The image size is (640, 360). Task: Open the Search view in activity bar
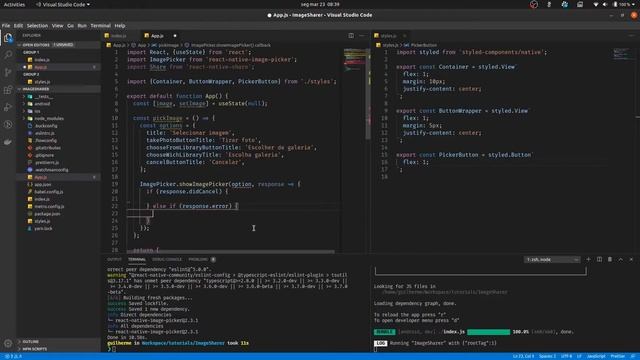8,55
